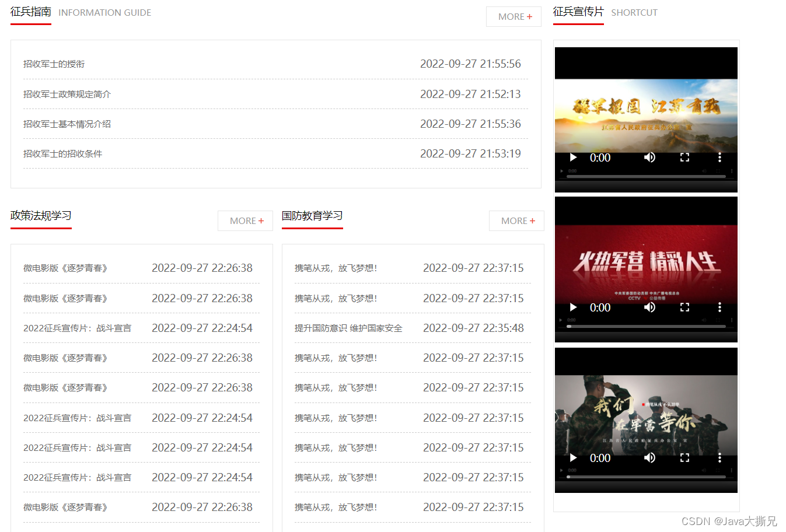Mute the 我们在军营等你 video
786x532 pixels.
(649, 458)
